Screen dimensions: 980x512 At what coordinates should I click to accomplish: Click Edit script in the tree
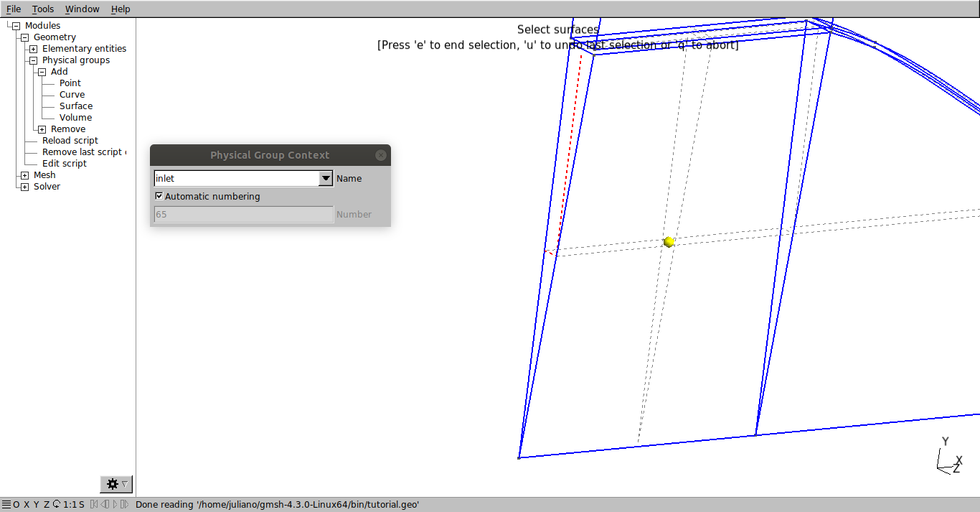[65, 164]
